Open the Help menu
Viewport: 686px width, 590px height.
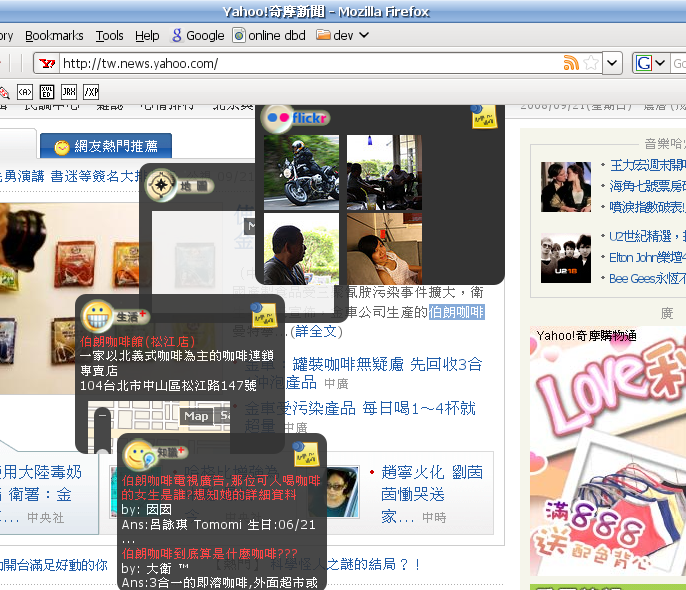(x=147, y=35)
